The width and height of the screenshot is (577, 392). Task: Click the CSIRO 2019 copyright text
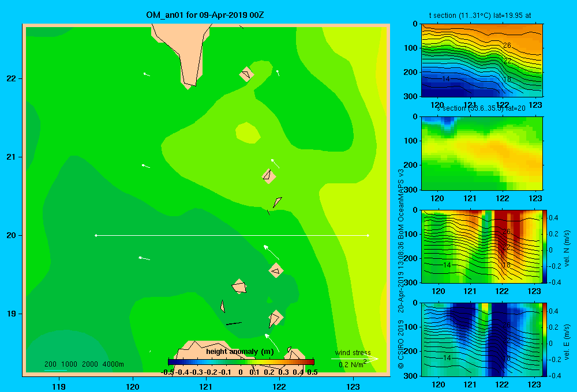coord(401,344)
